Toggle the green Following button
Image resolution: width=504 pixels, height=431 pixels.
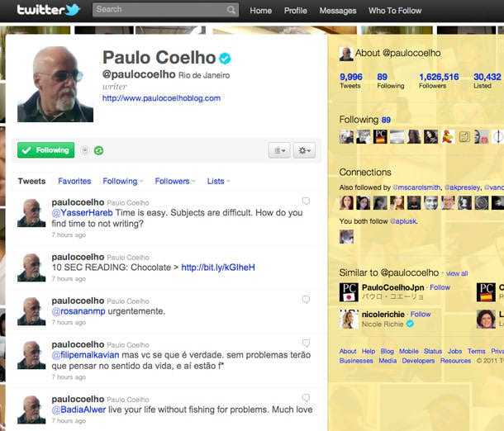[x=46, y=150]
